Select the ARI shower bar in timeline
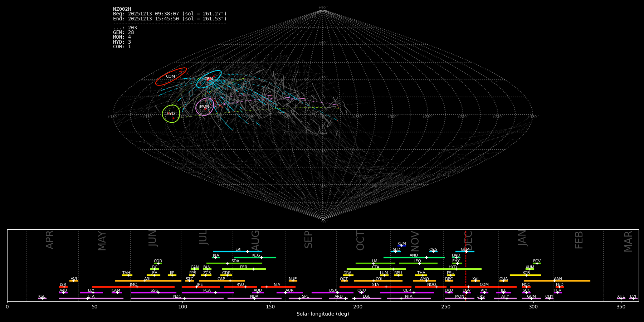Image resolution: width=644 pixels, height=322 pixels. pos(148,281)
